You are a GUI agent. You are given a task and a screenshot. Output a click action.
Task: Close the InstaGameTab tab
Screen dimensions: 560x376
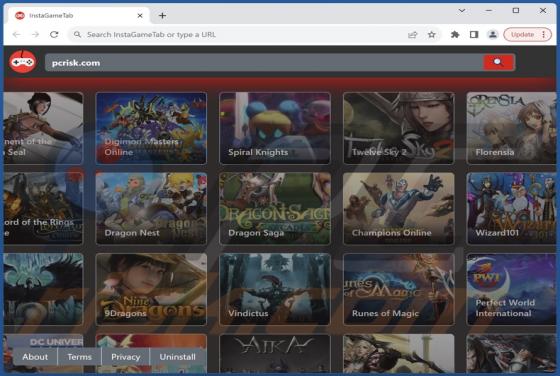[x=140, y=15]
